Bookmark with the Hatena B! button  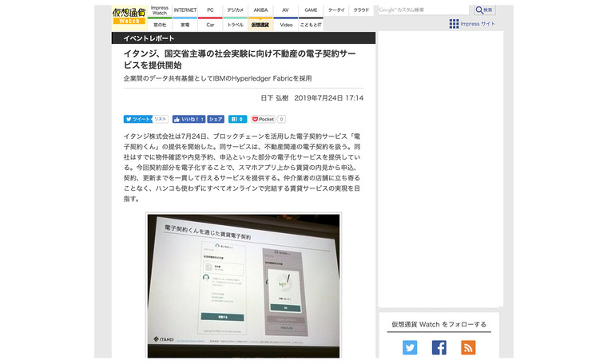(237, 119)
